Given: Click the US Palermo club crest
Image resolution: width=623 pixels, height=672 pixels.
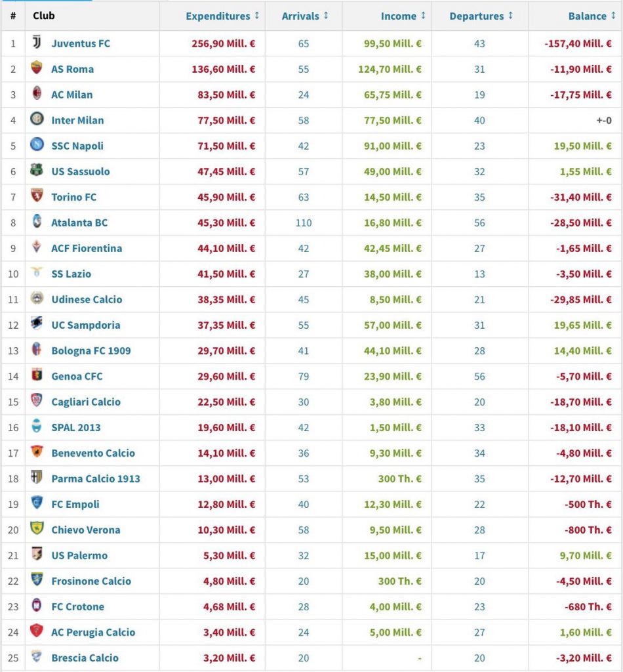Looking at the screenshot, I should click(37, 554).
